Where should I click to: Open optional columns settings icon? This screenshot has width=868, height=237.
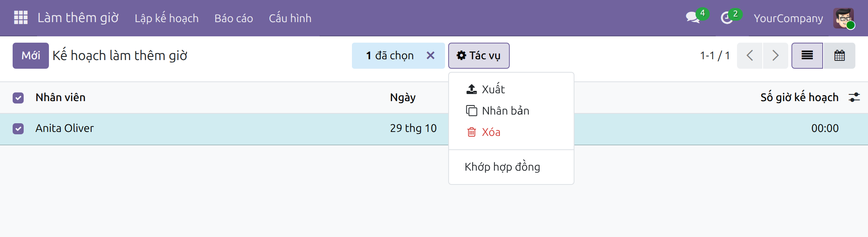pos(854,97)
